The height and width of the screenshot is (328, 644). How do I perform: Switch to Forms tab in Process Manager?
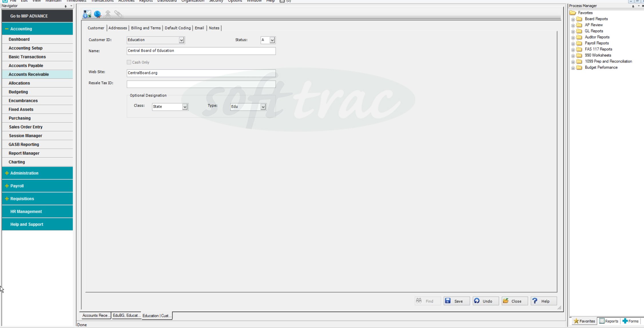(631, 321)
